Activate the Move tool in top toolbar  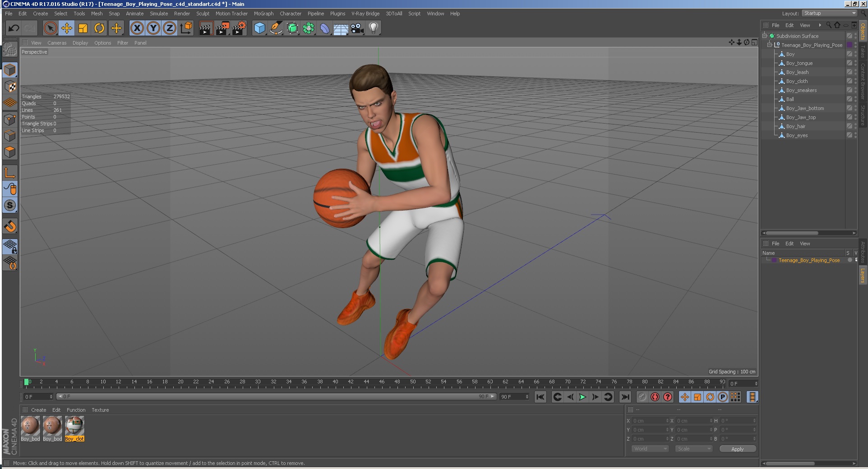tap(67, 28)
